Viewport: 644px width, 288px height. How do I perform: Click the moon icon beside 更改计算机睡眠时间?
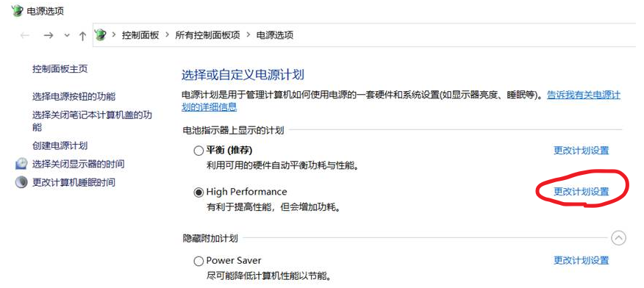21,182
